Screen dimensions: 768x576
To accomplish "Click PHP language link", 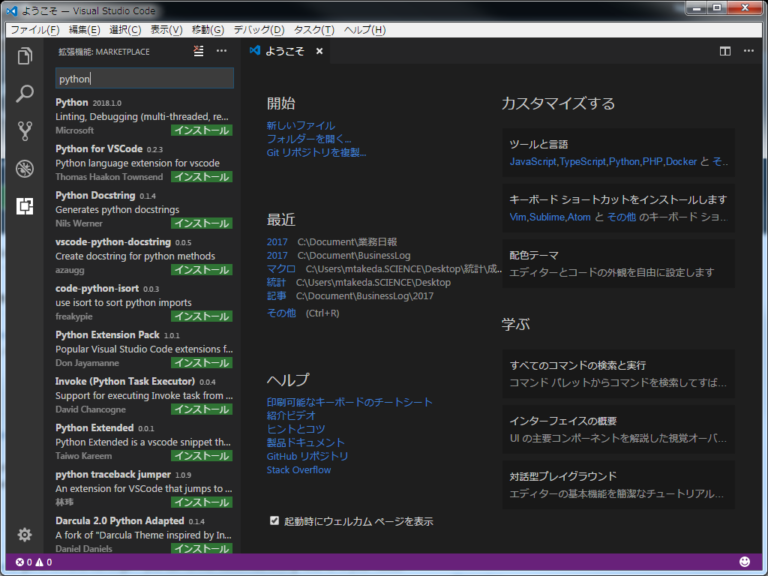I will pyautogui.click(x=652, y=162).
